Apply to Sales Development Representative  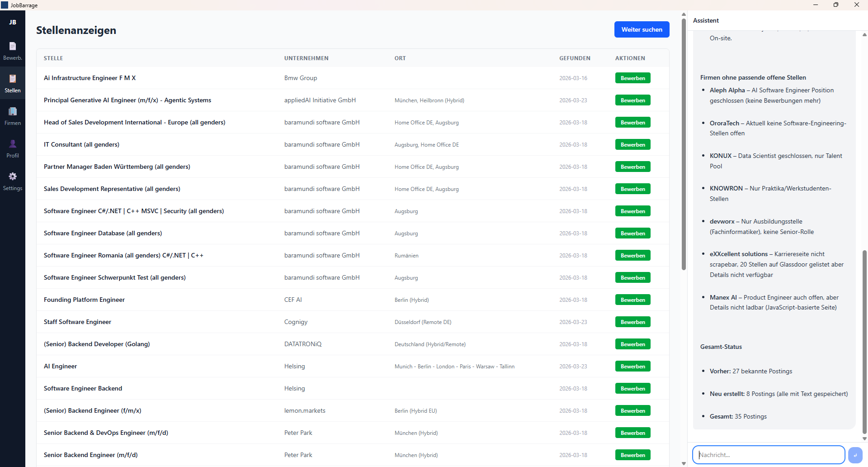(x=632, y=189)
